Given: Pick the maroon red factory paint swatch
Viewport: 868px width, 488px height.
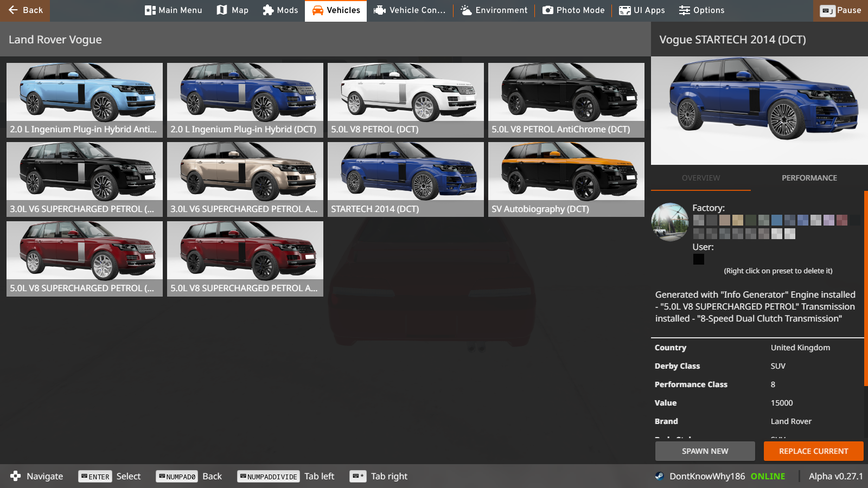Looking at the screenshot, I should [x=842, y=220].
